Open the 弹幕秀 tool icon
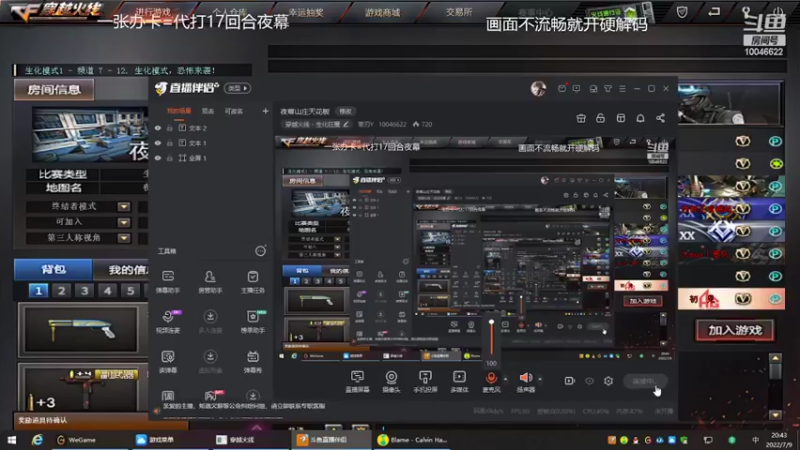 253,361
